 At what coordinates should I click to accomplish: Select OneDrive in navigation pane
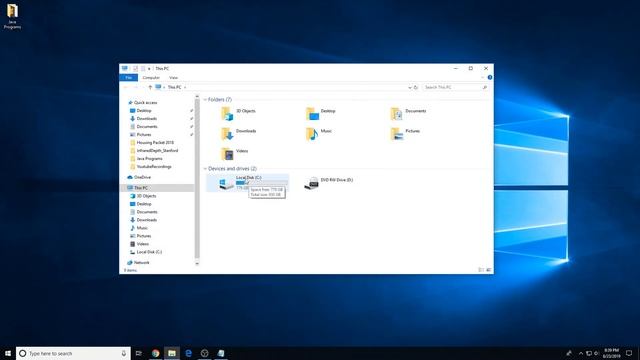tap(142, 177)
